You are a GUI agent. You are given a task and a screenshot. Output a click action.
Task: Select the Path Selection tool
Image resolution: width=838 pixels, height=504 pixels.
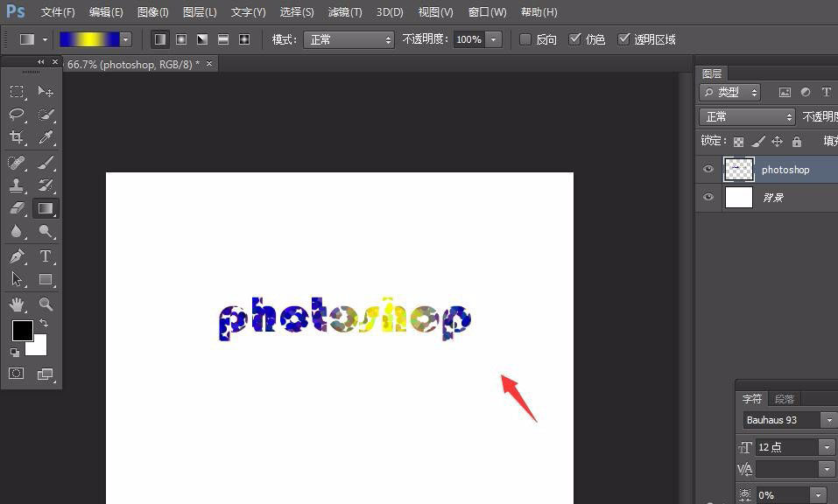(x=17, y=279)
